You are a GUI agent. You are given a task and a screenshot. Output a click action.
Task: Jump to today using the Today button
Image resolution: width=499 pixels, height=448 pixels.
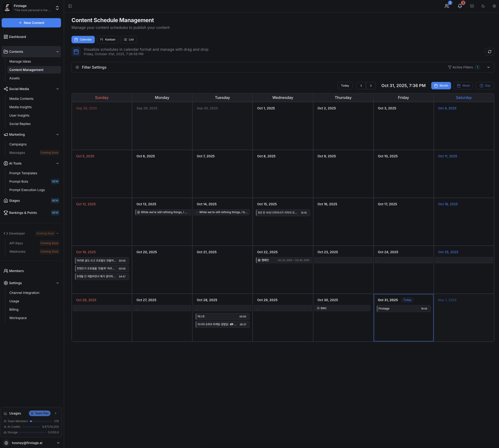point(345,85)
